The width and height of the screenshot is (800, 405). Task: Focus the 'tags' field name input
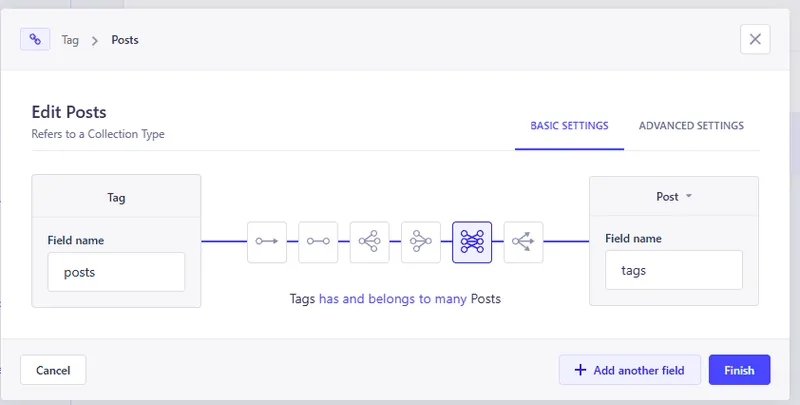pos(674,270)
